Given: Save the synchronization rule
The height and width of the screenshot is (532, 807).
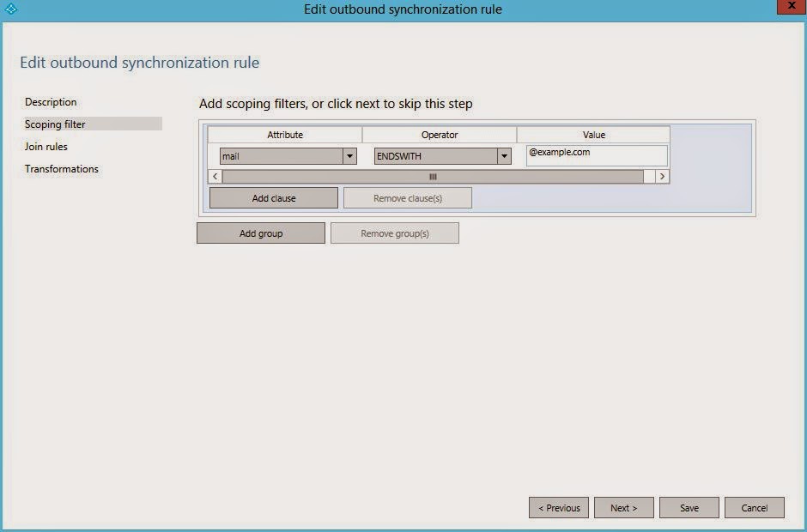Looking at the screenshot, I should [689, 508].
